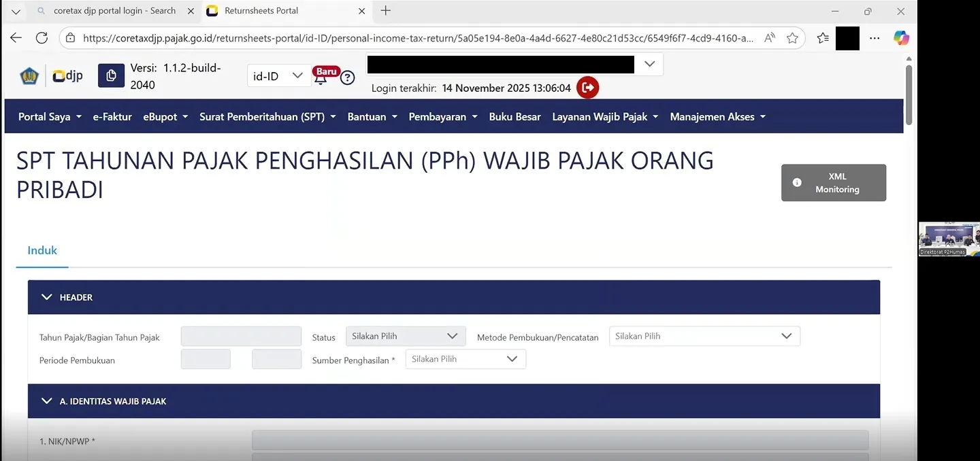Click the Read aloud icon in address bar
This screenshot has height=461, width=980.
pyautogui.click(x=768, y=38)
